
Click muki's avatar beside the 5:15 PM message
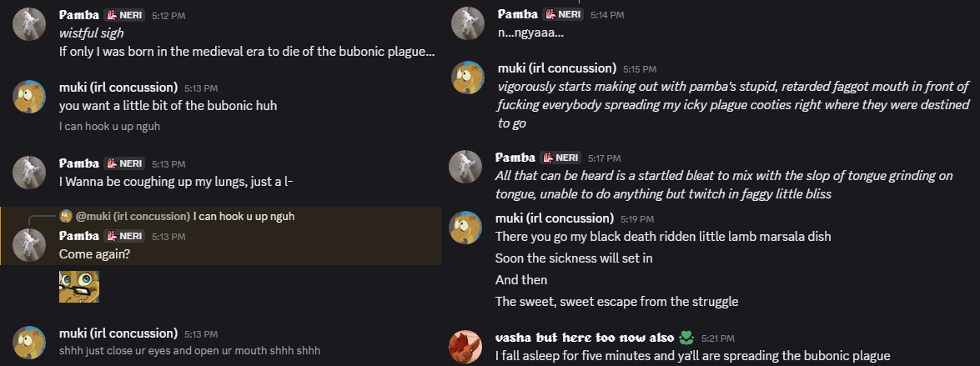coord(468,78)
